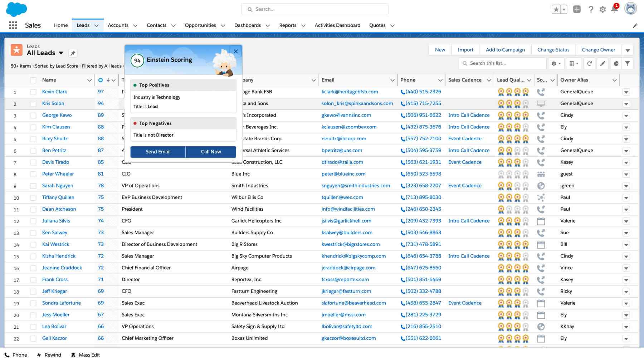Viewport: 644px width, 362px height.
Task: Open the All Leads list view dropdown
Action: pos(61,53)
